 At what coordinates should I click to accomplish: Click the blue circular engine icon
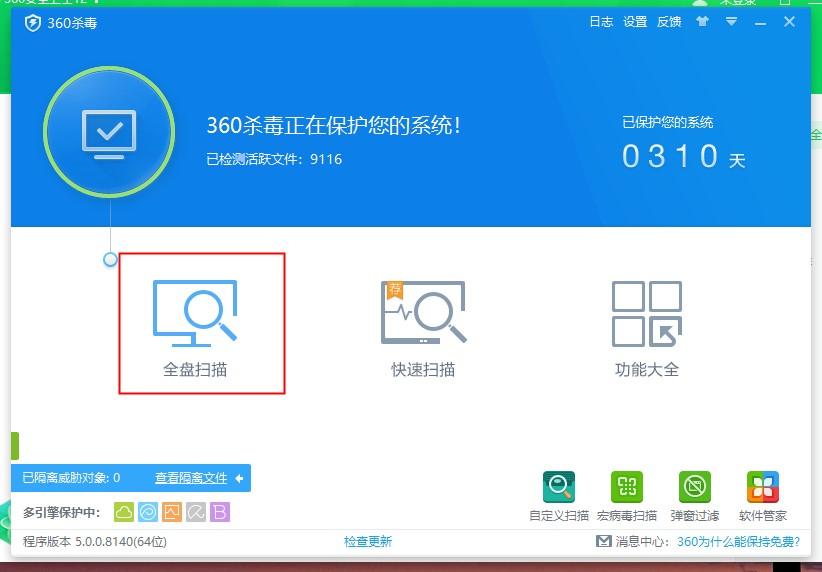pos(148,512)
